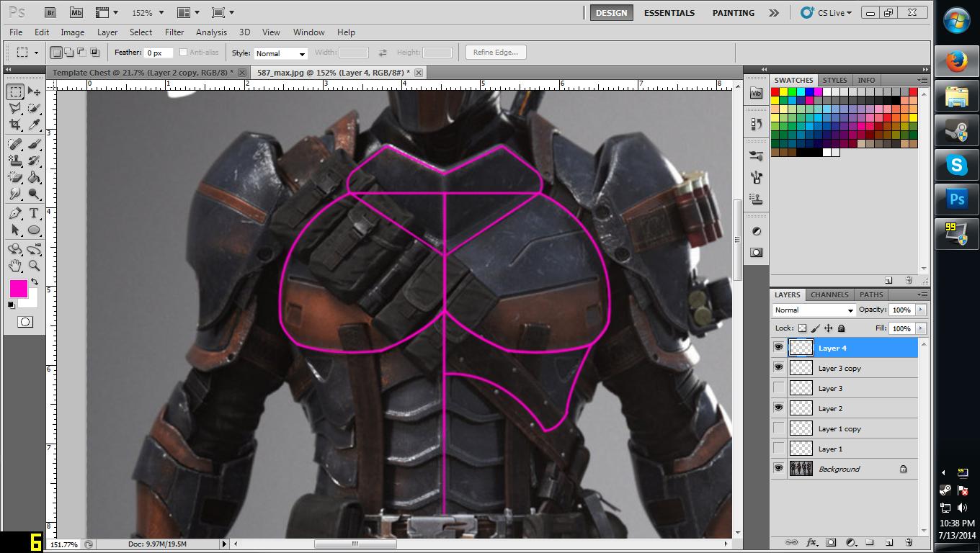Open layer blend mode dropdown
Screen dimensions: 980x553
pyautogui.click(x=814, y=310)
